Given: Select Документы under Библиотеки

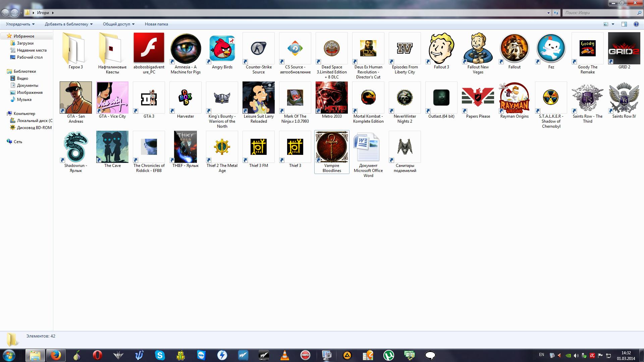Looking at the screenshot, I should (x=28, y=85).
